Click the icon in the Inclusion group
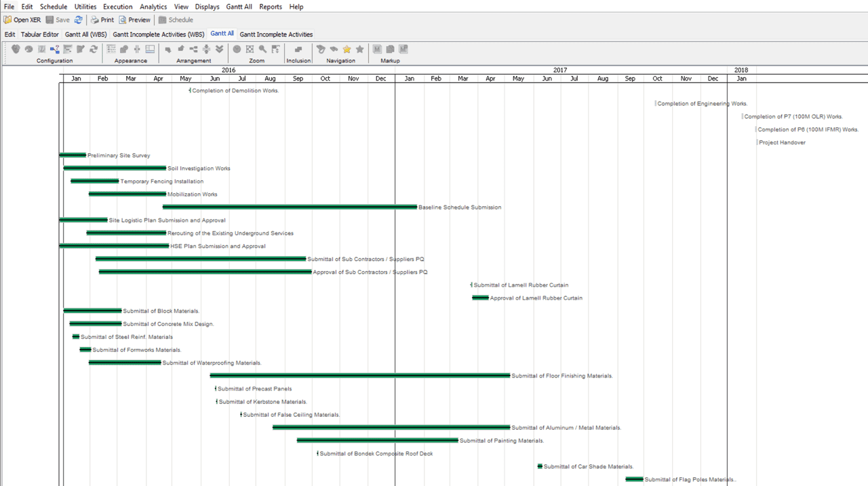868x486 pixels. [x=298, y=49]
